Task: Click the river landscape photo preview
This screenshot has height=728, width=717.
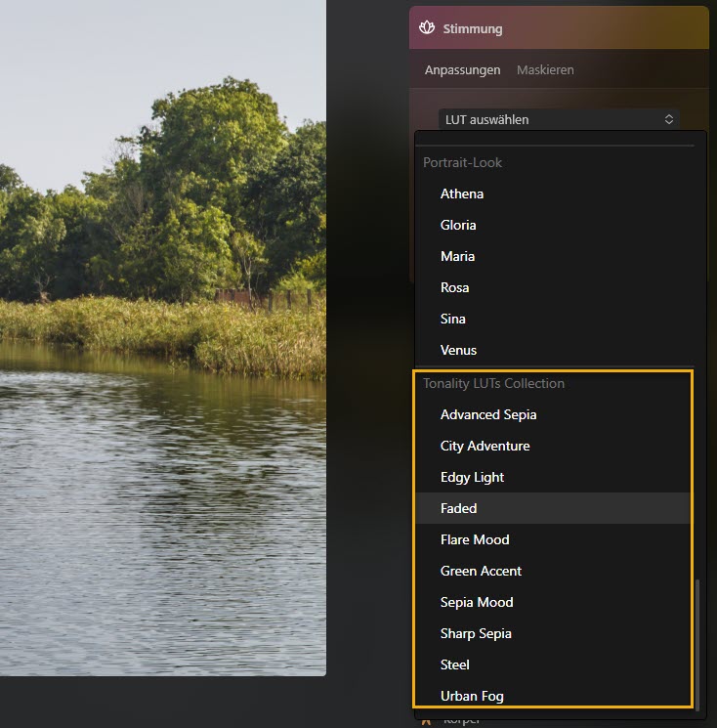Action: tap(163, 337)
